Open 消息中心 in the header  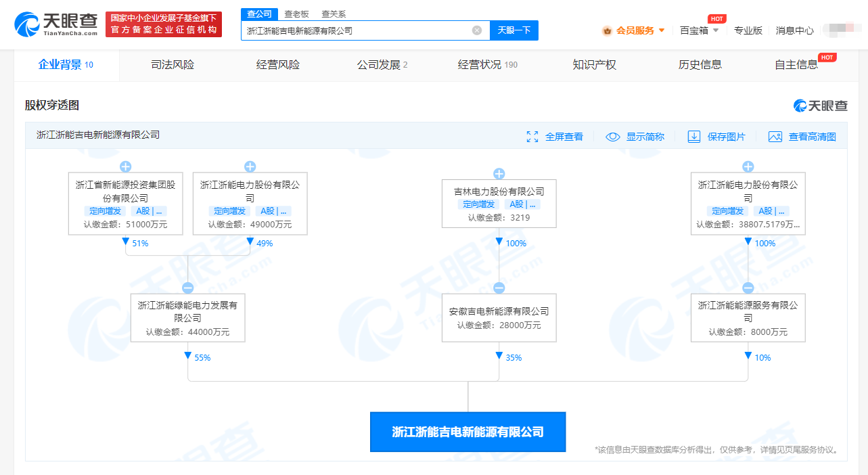click(795, 30)
